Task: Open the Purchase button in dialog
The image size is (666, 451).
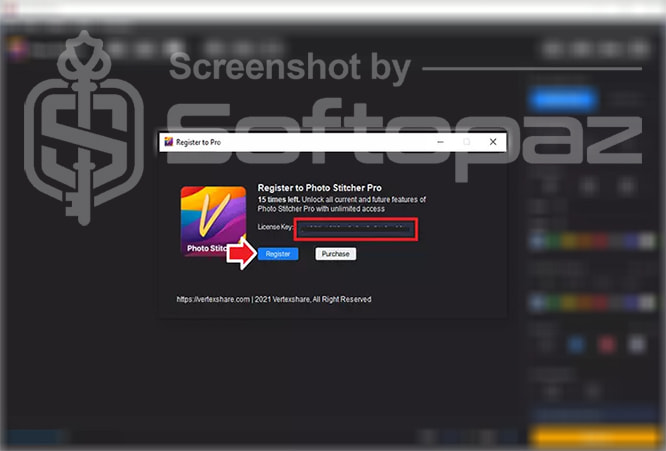Action: (x=336, y=254)
